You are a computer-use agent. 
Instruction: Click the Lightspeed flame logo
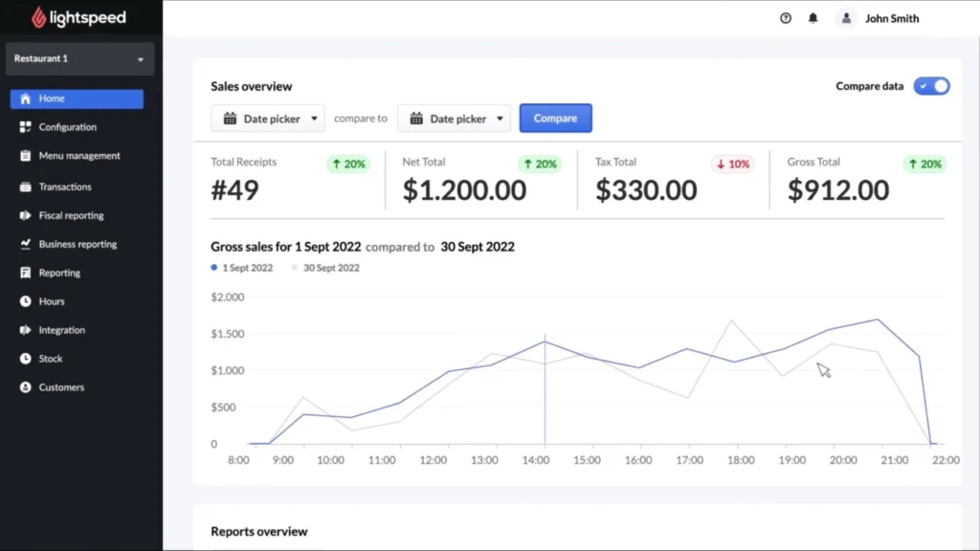click(37, 17)
